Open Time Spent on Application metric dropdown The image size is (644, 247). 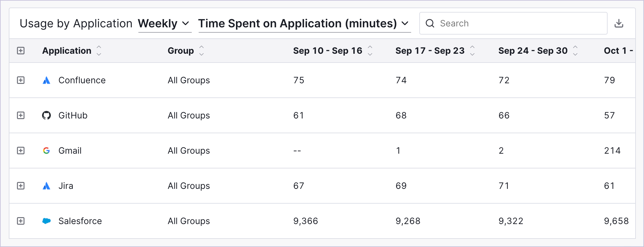click(304, 24)
